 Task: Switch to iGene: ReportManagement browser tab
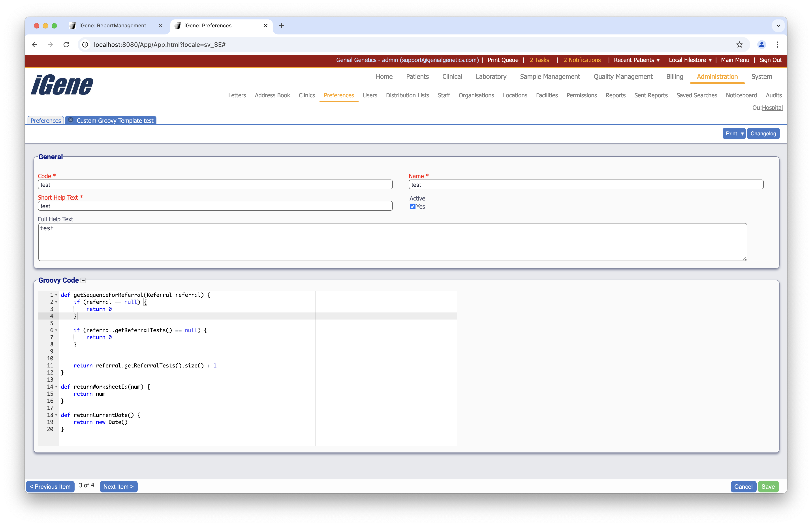[x=113, y=26]
